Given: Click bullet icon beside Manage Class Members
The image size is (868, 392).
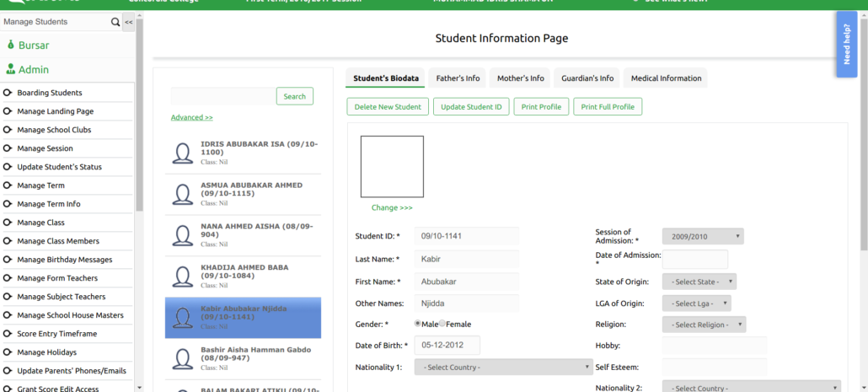Looking at the screenshot, I should pos(8,241).
